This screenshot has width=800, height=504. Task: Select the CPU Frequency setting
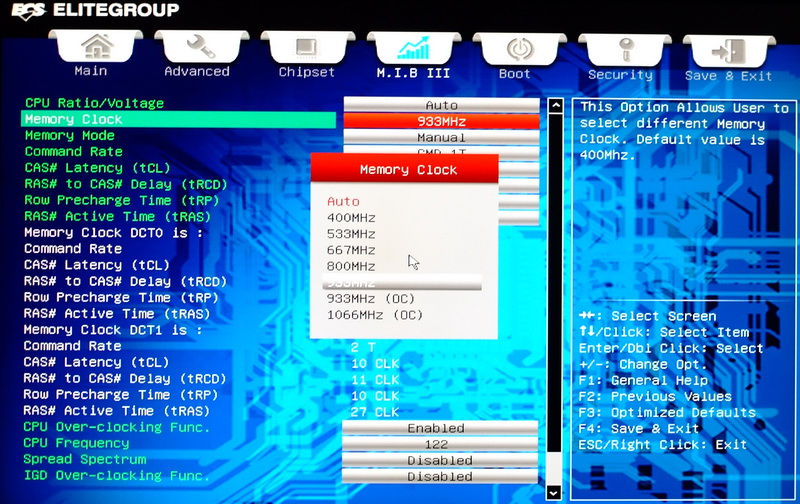[77, 443]
